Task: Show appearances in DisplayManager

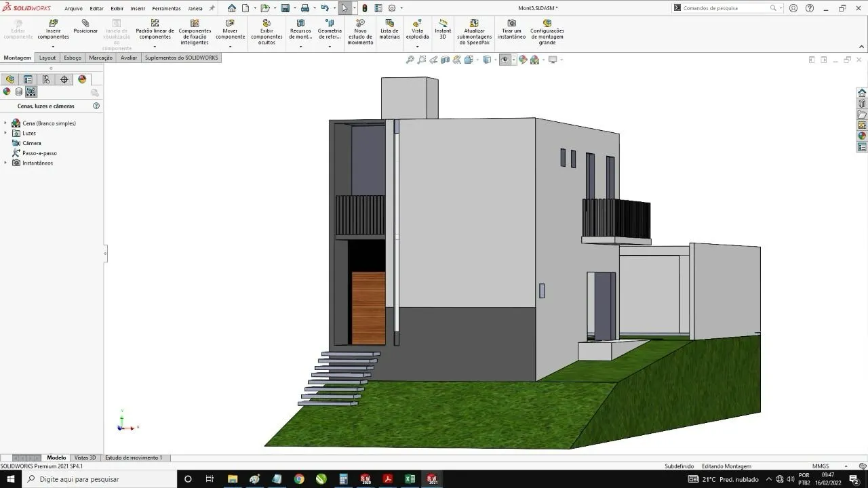Action: tap(7, 91)
